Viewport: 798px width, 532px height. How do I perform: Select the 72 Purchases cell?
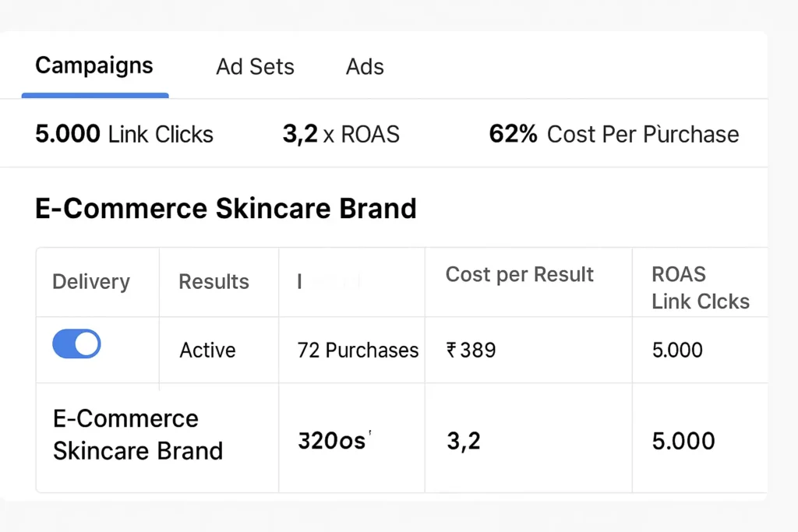(358, 351)
